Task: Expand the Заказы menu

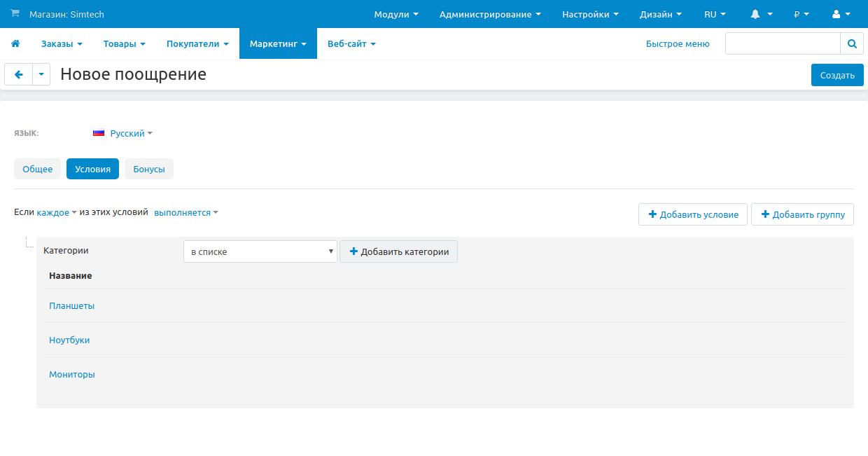Action: (62, 43)
